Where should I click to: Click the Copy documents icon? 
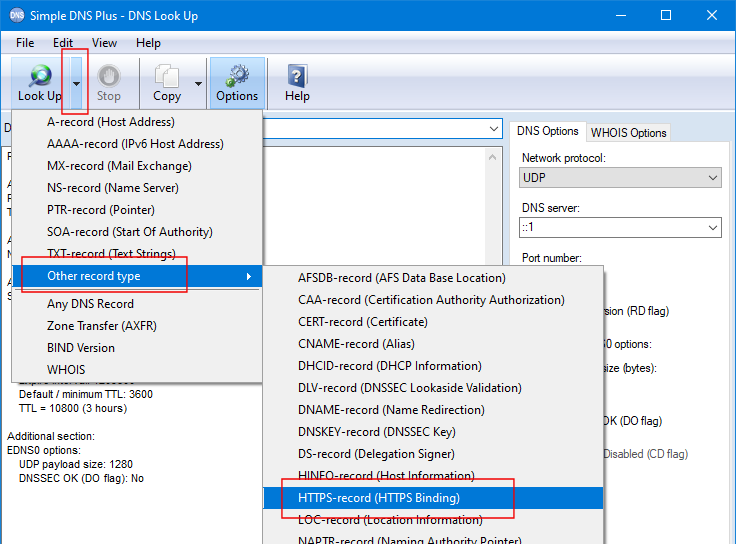coord(167,76)
